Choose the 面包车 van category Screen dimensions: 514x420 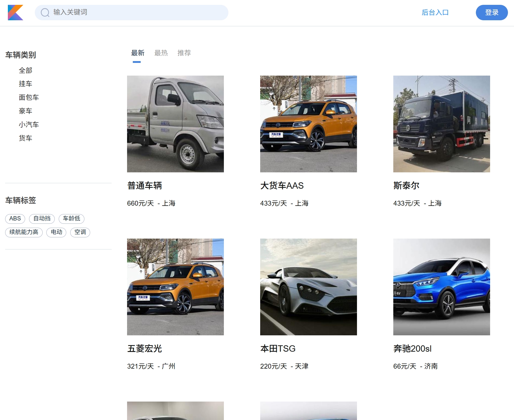(29, 97)
